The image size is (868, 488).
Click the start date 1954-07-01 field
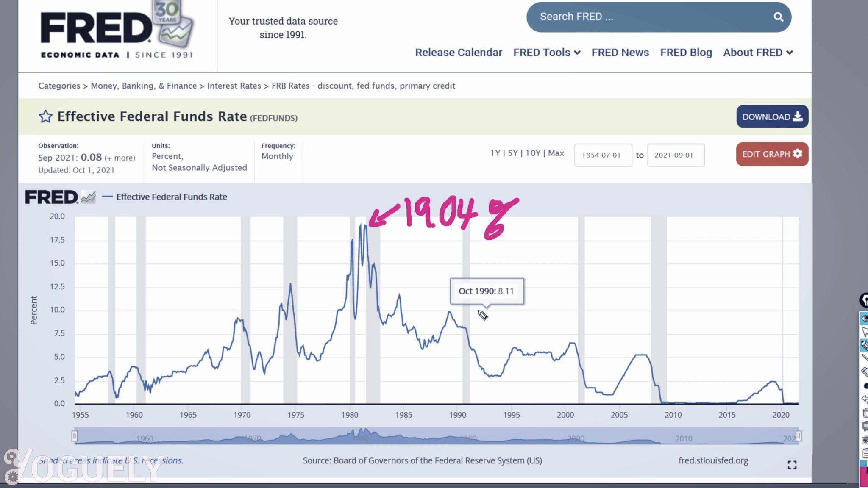[x=602, y=155]
